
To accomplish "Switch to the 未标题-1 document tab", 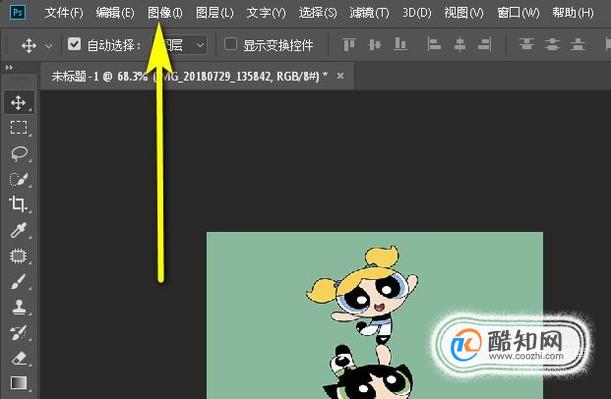I will [189, 76].
